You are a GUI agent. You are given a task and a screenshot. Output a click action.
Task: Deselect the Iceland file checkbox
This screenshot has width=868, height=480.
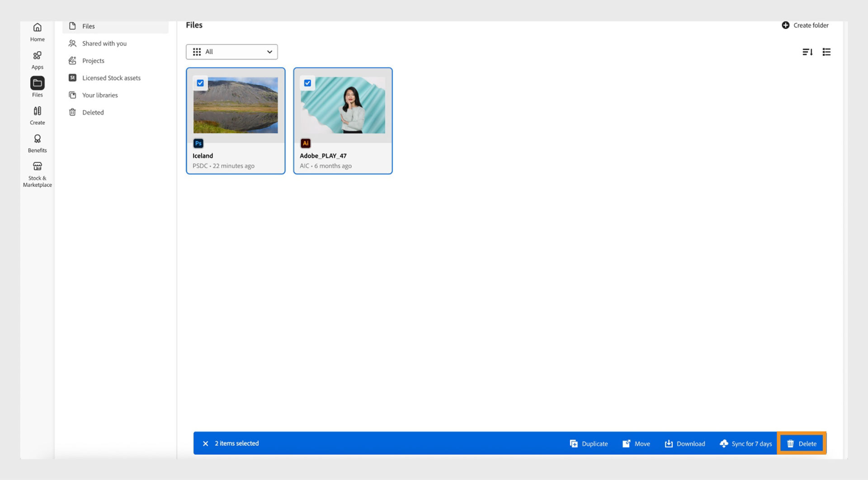pyautogui.click(x=200, y=83)
